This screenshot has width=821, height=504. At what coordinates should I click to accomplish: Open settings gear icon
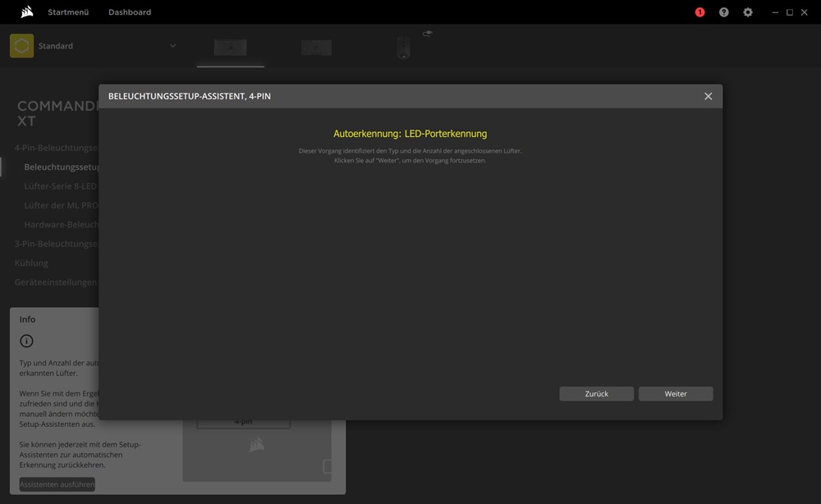tap(748, 12)
